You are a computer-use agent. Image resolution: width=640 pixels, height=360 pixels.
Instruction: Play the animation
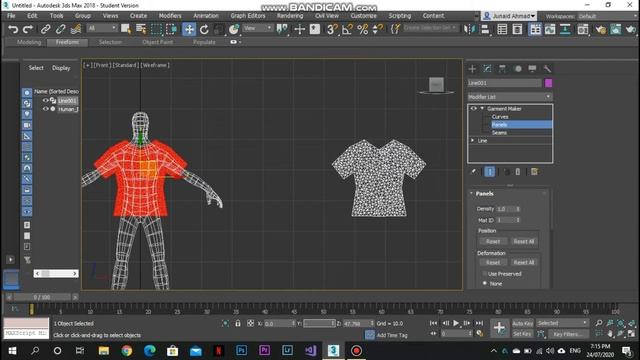(456, 323)
